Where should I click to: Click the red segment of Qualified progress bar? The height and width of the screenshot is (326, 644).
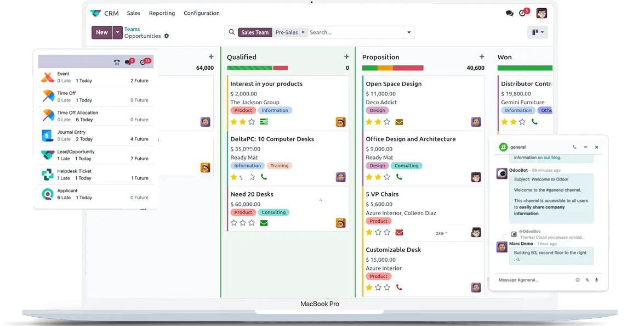click(280, 68)
